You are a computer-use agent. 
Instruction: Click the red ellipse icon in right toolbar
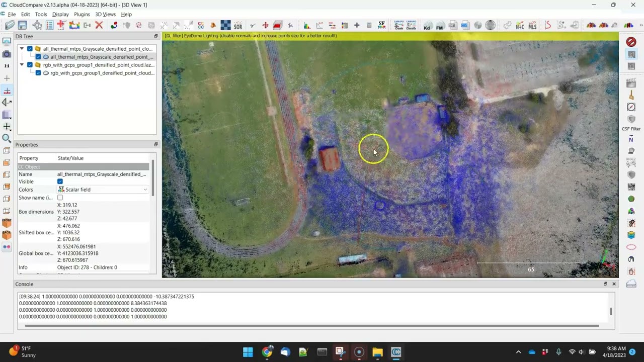[631, 247]
